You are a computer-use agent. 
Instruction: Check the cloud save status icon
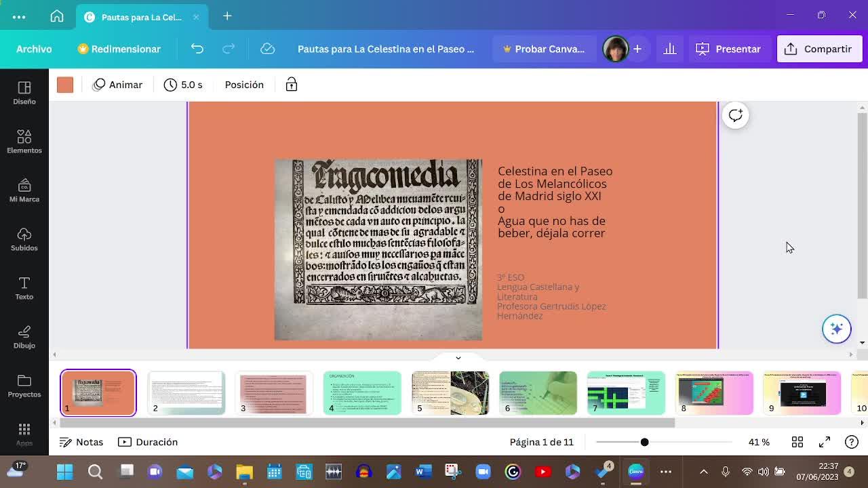267,49
